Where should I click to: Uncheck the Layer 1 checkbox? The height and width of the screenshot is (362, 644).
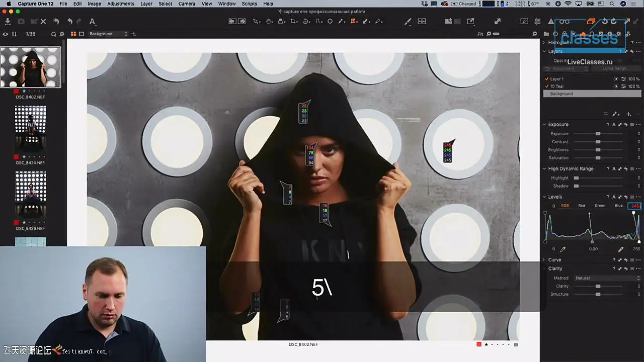[x=546, y=79]
